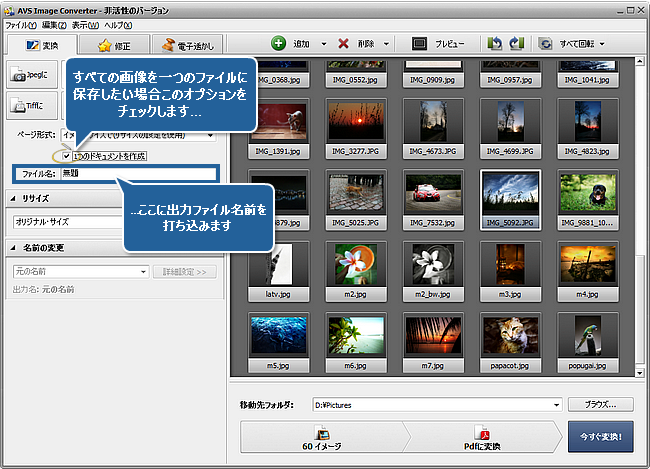Click the ブラウズ... button
Viewport: 650px width, 469px height.
pos(601,405)
